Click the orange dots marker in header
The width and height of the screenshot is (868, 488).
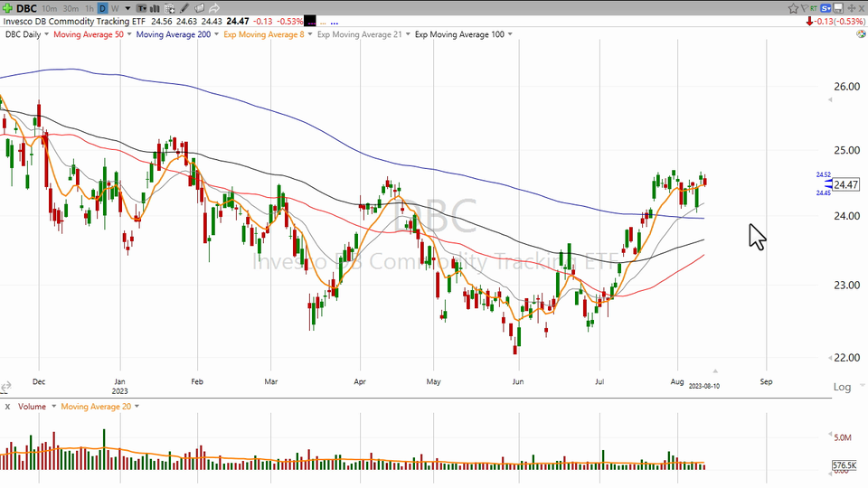pyautogui.click(x=323, y=23)
